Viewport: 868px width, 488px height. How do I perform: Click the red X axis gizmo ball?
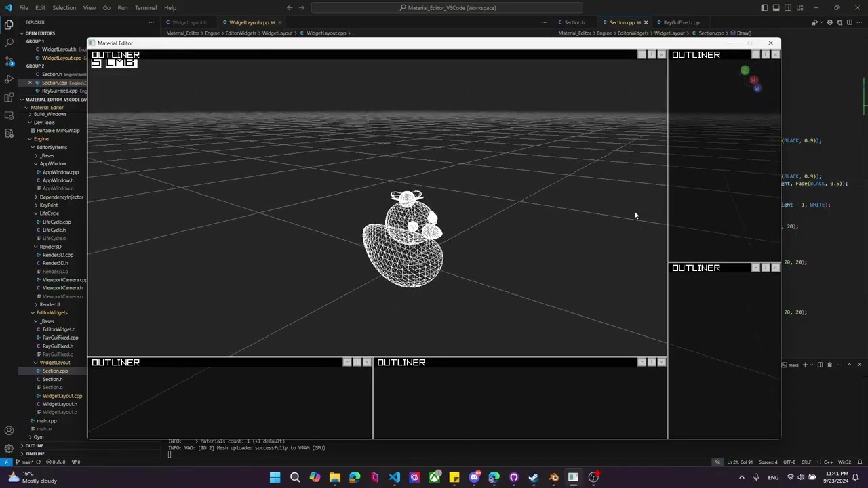click(x=753, y=81)
